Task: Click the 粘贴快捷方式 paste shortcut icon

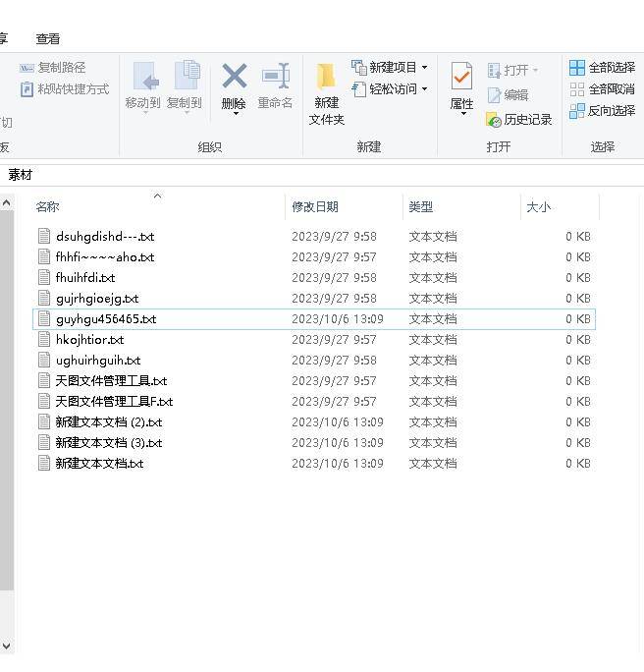Action: click(x=27, y=89)
